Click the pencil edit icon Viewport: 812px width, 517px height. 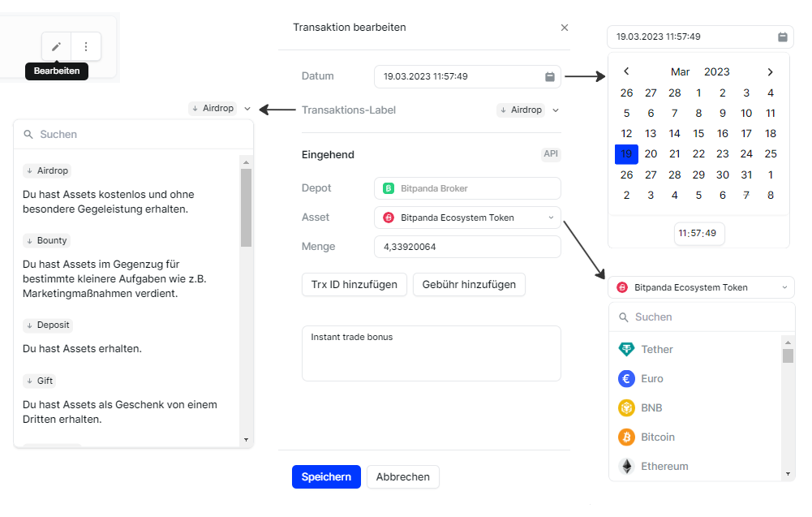(x=56, y=46)
